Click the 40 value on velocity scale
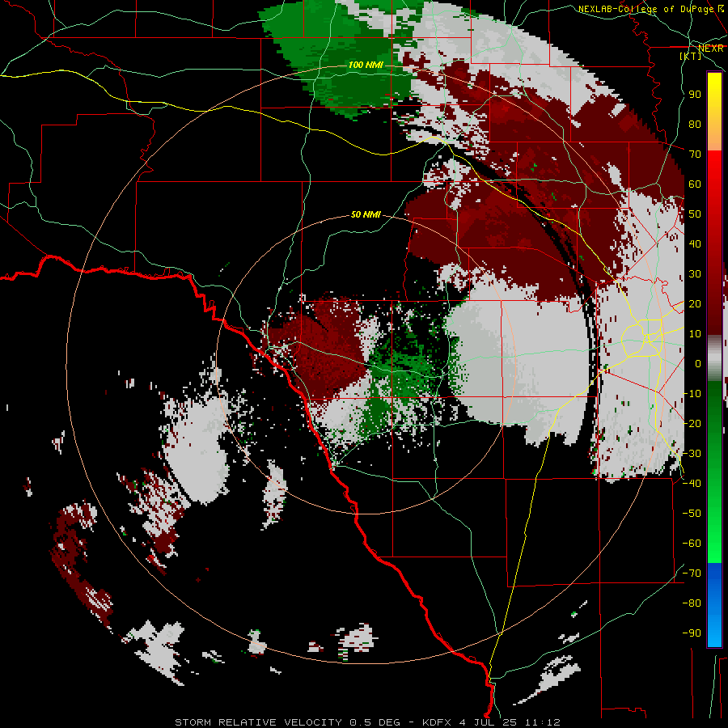Screen dimensions: 728x728 [695, 243]
